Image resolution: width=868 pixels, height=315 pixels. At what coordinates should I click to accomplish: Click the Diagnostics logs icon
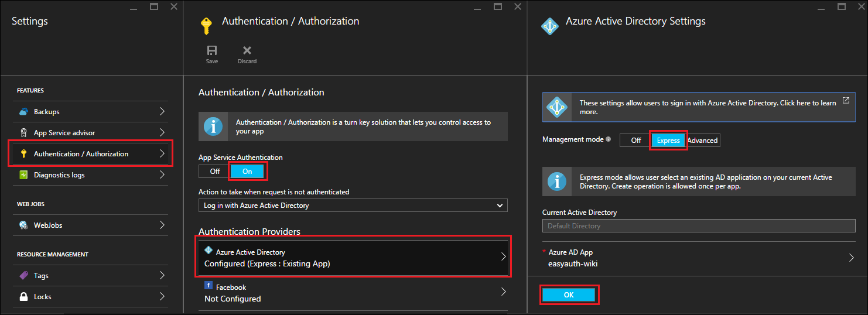23,175
